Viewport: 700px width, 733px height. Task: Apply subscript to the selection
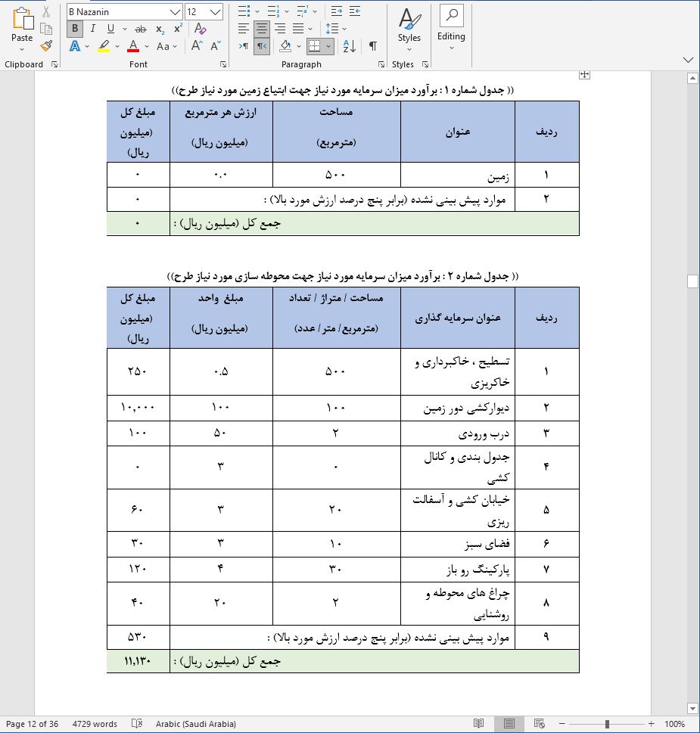159,29
